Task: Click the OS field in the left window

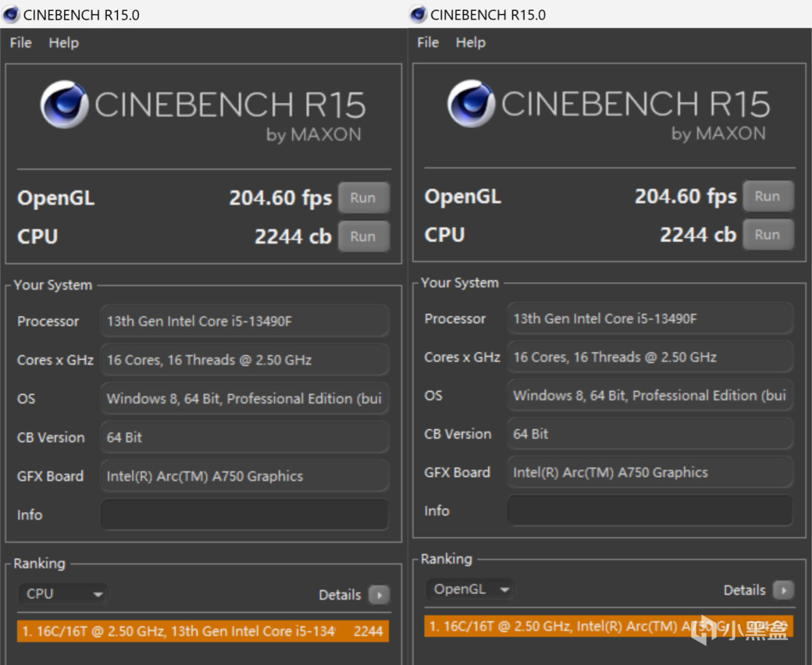Action: coord(244,398)
